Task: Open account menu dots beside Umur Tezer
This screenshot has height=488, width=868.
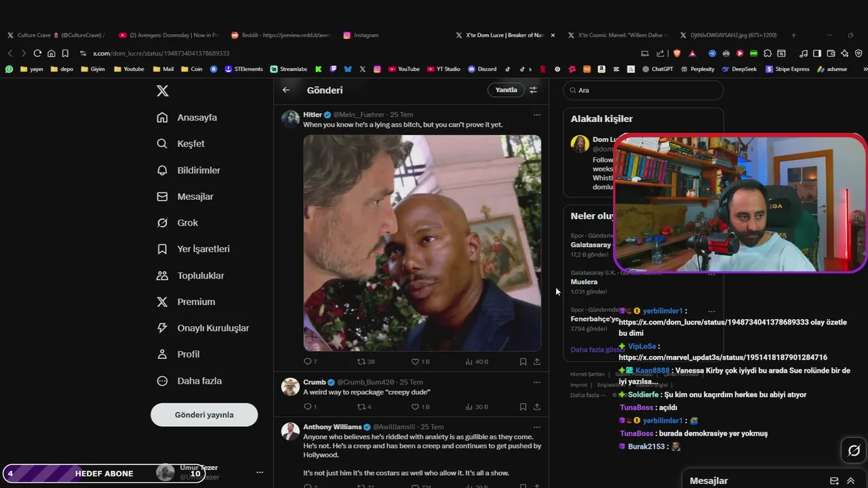Action: [x=260, y=472]
